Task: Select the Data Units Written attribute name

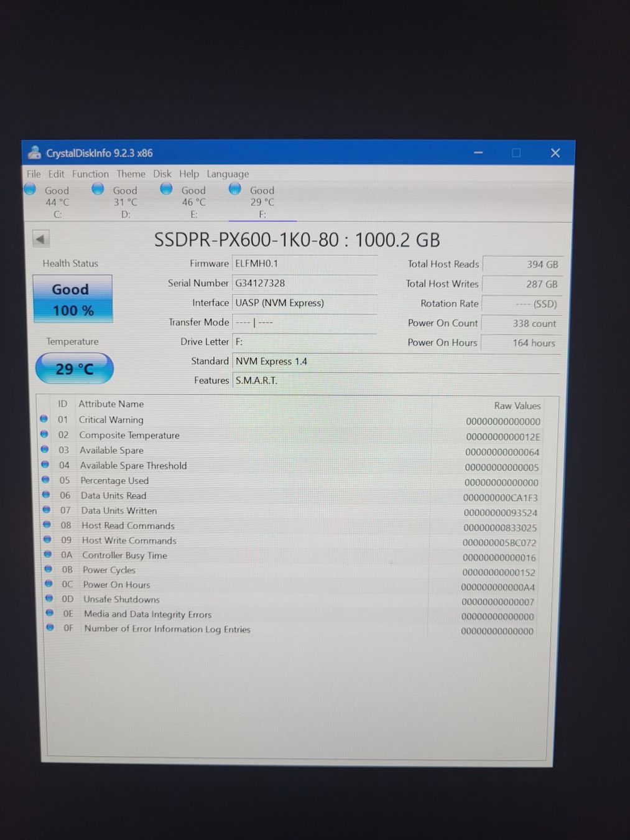Action: pos(119,510)
